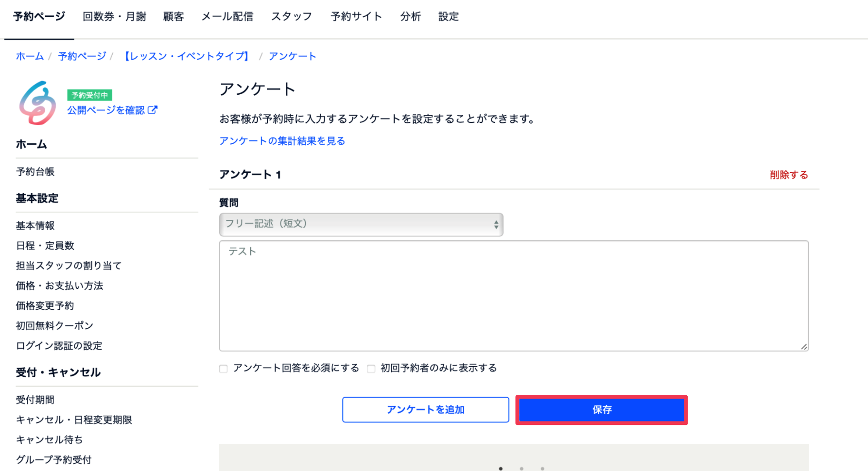The width and height of the screenshot is (868, 471).
Task: Click the 【レッスン・イベントタイプ】 breadcrumb
Action: [187, 56]
